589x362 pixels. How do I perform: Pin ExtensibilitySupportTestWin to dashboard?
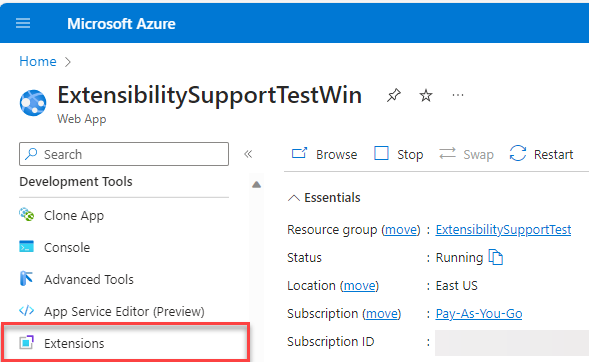pyautogui.click(x=394, y=95)
